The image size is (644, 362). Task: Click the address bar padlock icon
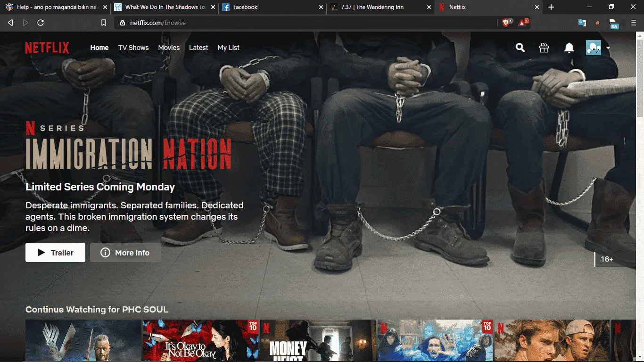123,23
